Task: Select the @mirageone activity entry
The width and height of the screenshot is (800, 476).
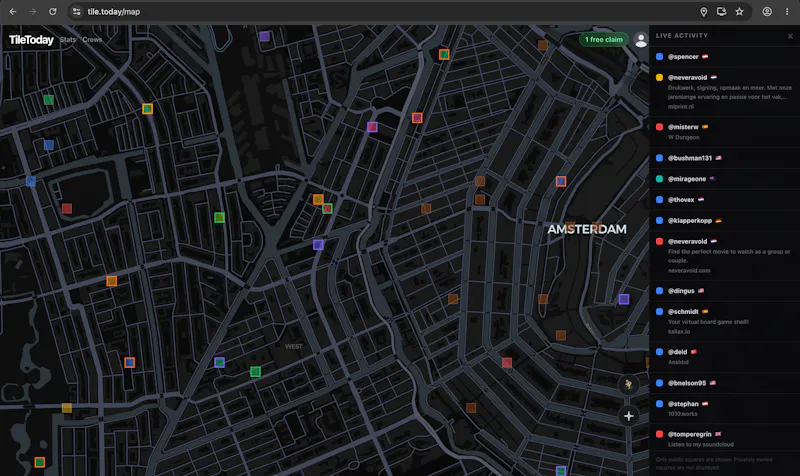Action: click(x=724, y=179)
